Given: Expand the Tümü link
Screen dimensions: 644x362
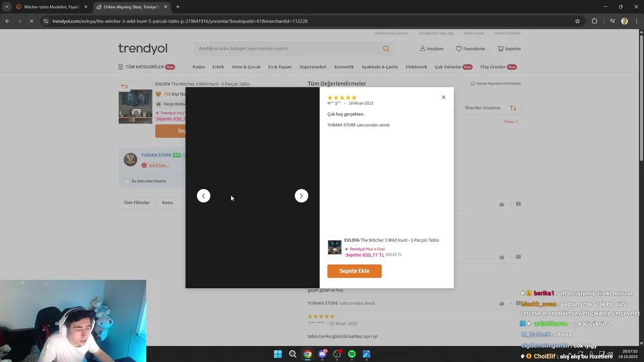Looking at the screenshot, I should (x=511, y=122).
